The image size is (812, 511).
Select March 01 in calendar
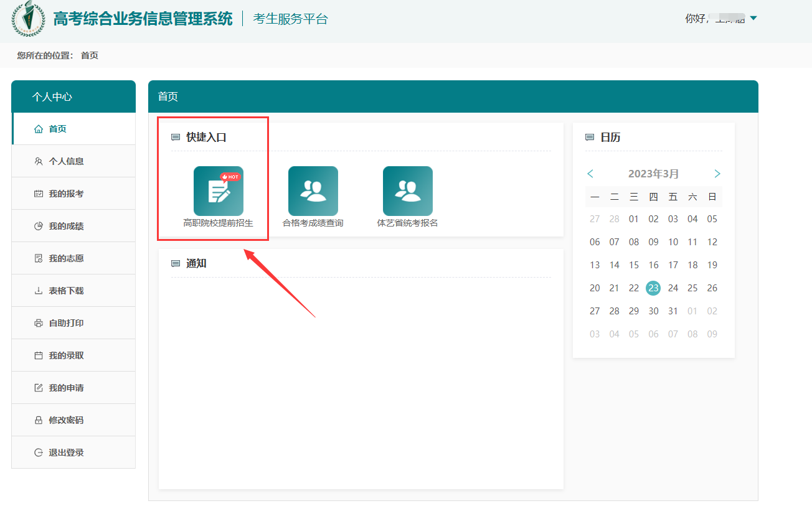[x=634, y=219]
